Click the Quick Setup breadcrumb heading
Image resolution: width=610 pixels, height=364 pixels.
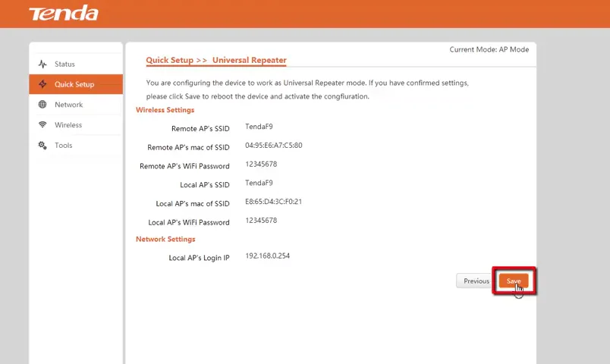tap(170, 60)
